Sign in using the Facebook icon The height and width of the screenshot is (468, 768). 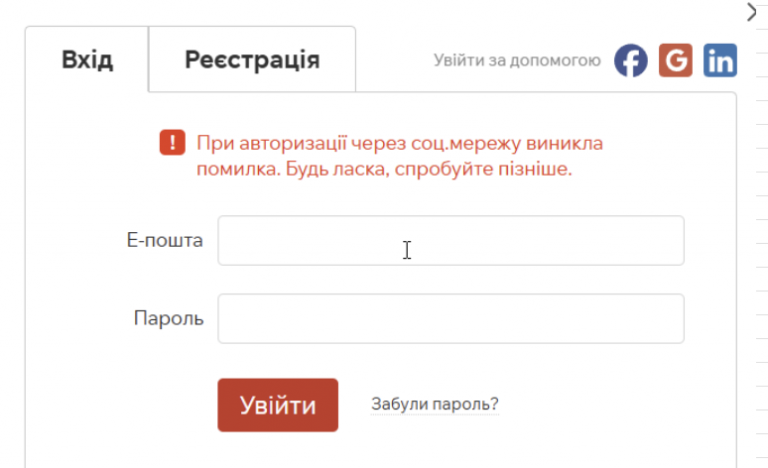pos(631,60)
